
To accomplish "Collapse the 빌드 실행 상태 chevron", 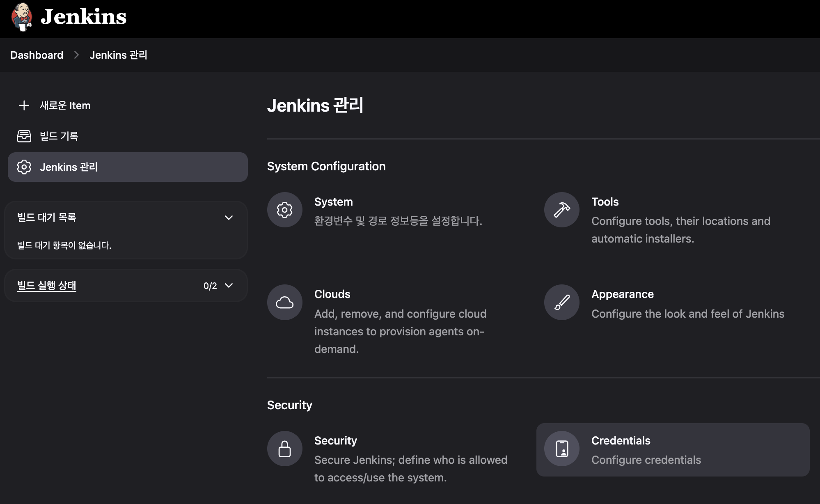I will (229, 286).
